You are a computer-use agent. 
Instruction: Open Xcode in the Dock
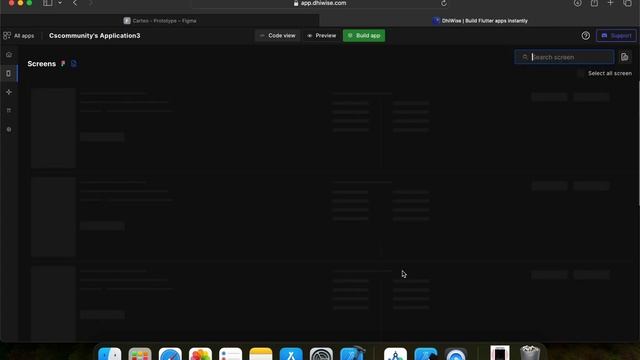click(x=352, y=353)
